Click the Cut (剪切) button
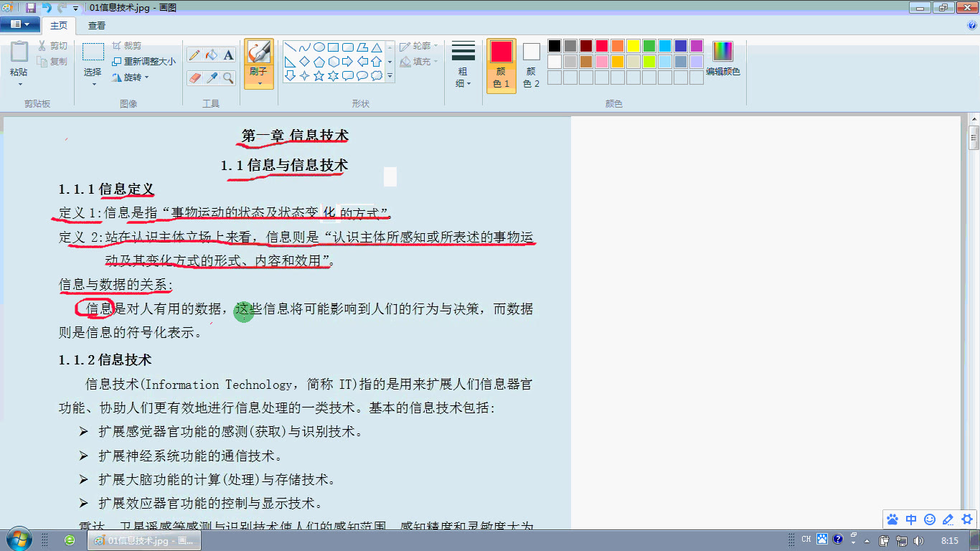Screen dimensions: 980x551 click(x=53, y=46)
